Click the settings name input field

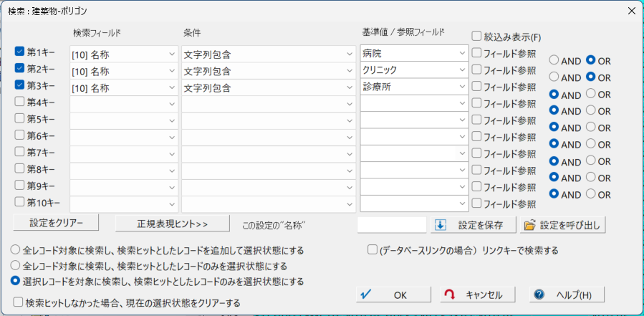tap(391, 224)
